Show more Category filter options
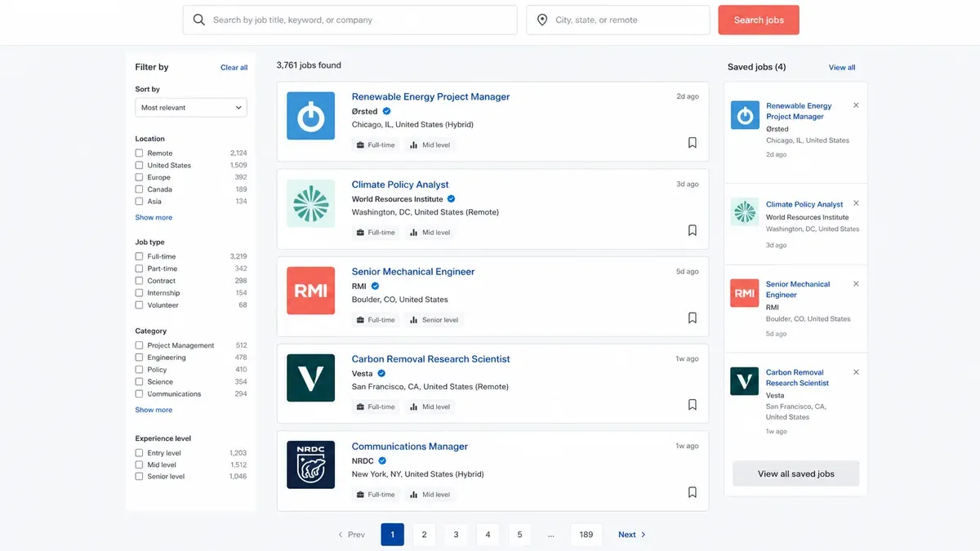The image size is (980, 551). pos(154,410)
